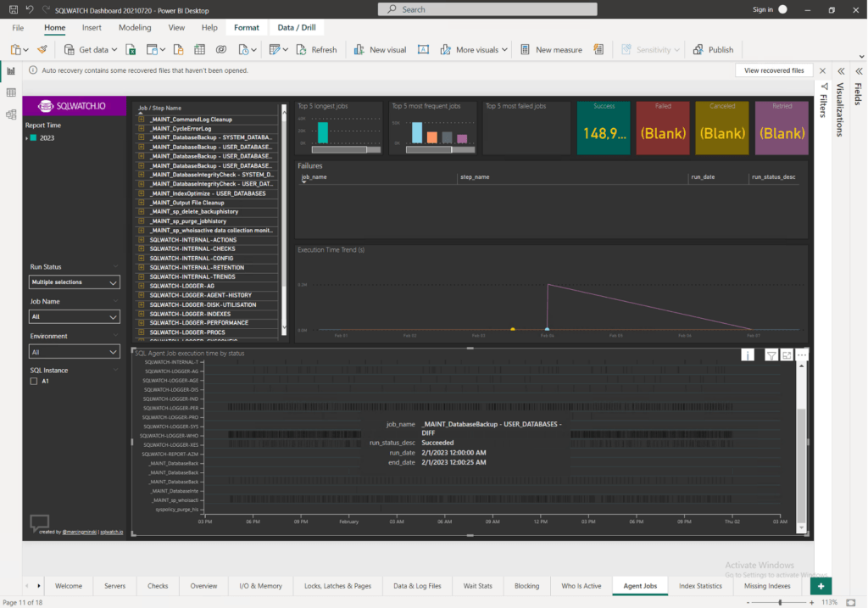Screen dimensions: 868x608
Task: Switch to the Index Statistics page tab
Action: click(x=700, y=586)
